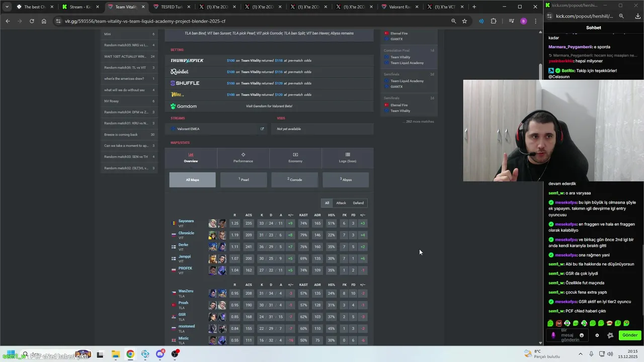
Task: Switch to the Abyss map stats
Action: point(346,179)
